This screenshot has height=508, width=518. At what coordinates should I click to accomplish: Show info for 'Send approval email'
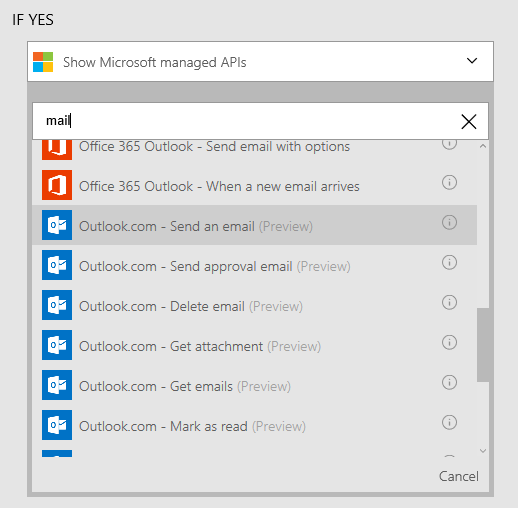(449, 263)
